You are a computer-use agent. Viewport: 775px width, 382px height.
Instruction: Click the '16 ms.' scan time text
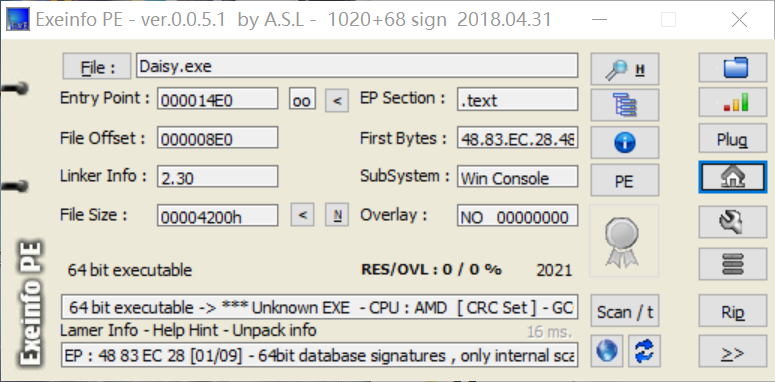pyautogui.click(x=549, y=332)
